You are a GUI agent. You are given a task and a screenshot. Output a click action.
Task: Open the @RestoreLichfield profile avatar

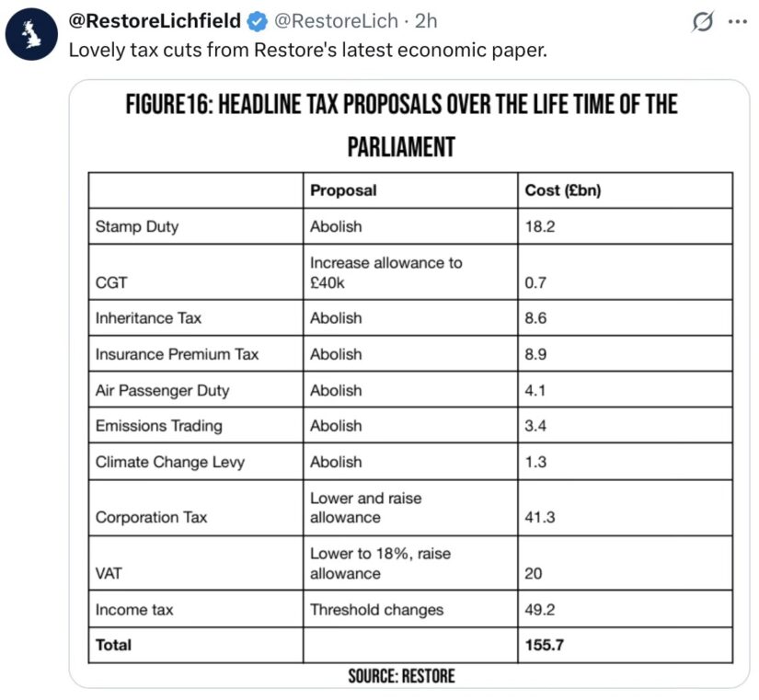pos(31,34)
